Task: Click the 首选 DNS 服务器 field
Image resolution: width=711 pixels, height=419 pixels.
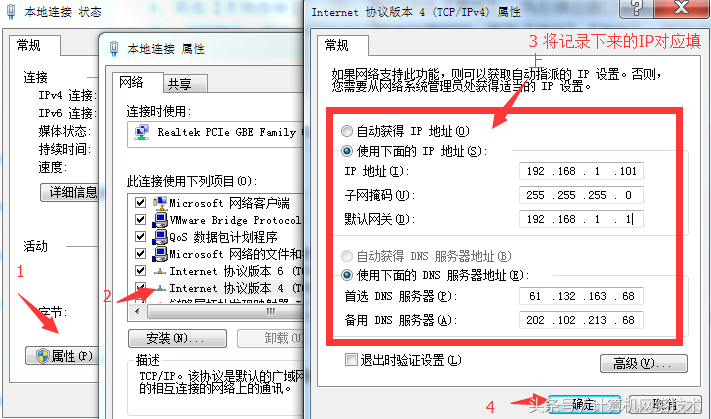Action: coord(581,296)
